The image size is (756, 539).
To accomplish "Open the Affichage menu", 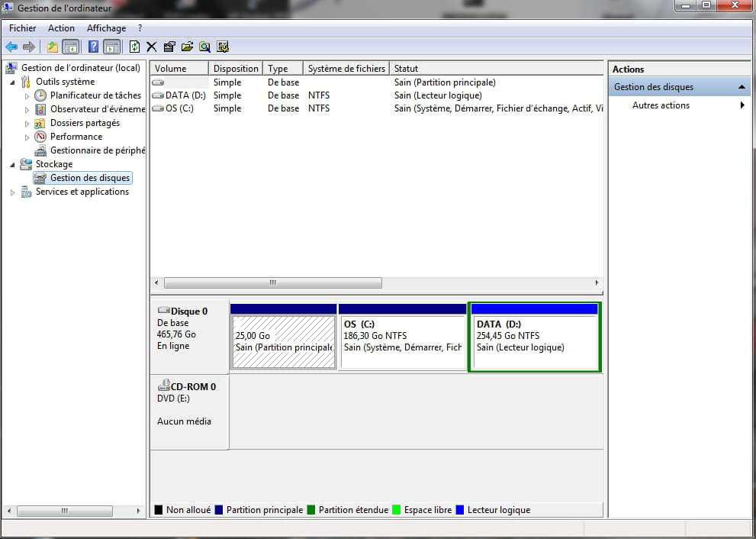I will coord(106,28).
